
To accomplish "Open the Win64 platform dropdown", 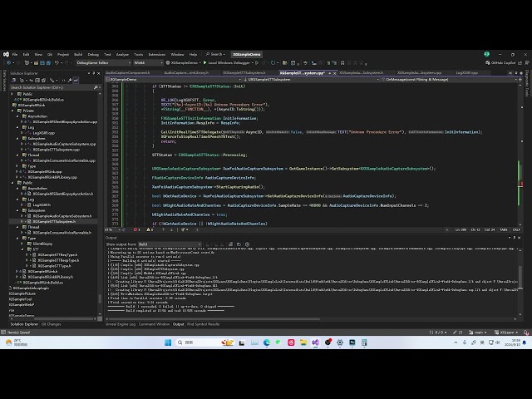I will [148, 63].
